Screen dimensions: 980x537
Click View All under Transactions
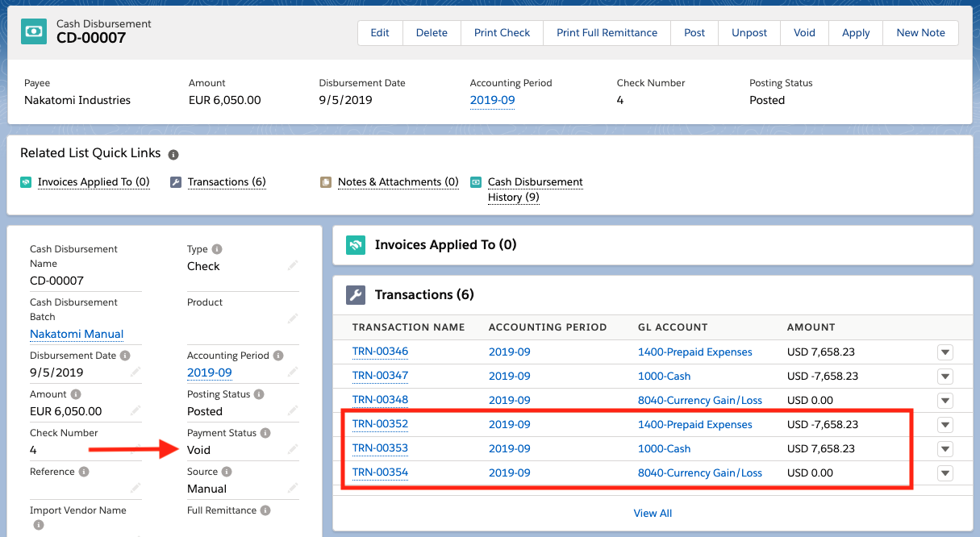(x=653, y=514)
